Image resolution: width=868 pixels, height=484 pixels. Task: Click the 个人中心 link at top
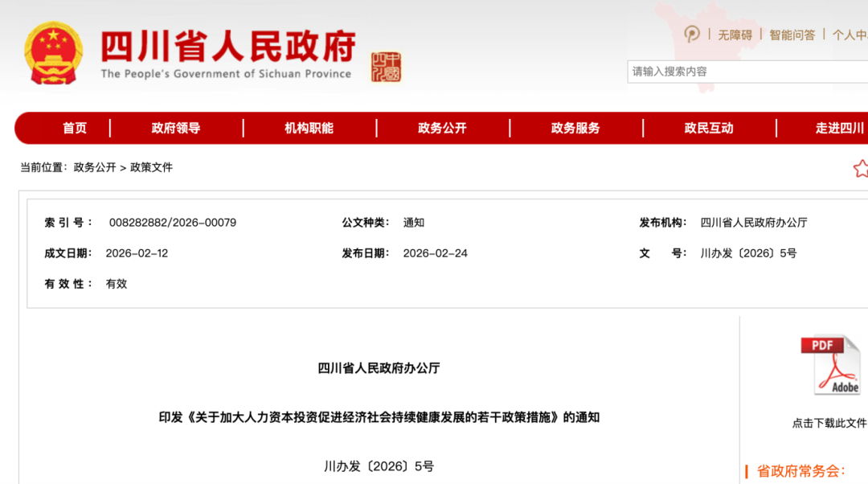click(850, 35)
